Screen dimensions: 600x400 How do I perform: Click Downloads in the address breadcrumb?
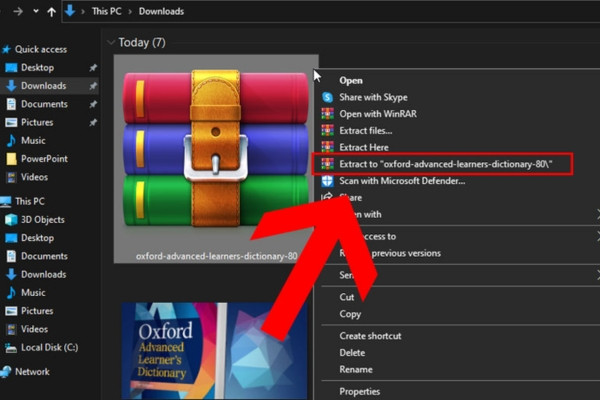[x=161, y=11]
